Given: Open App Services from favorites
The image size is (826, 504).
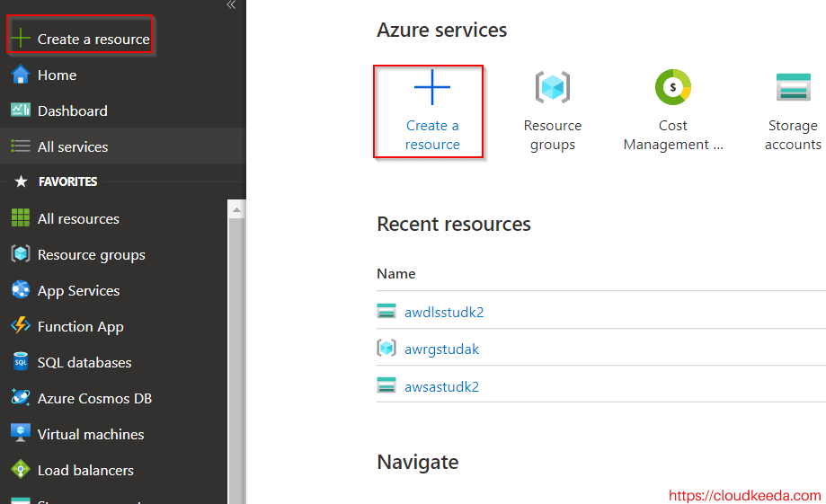Looking at the screenshot, I should 79,291.
